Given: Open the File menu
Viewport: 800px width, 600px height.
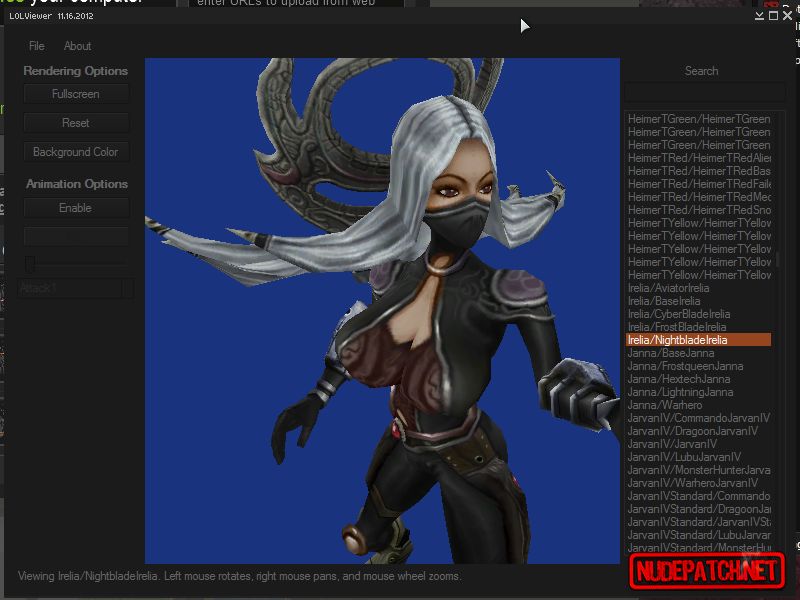Looking at the screenshot, I should (36, 46).
